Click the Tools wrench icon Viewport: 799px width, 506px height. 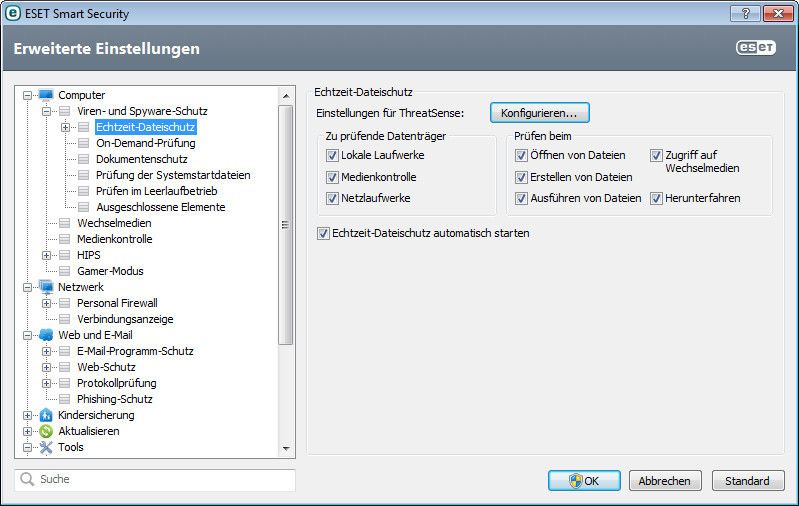point(46,447)
